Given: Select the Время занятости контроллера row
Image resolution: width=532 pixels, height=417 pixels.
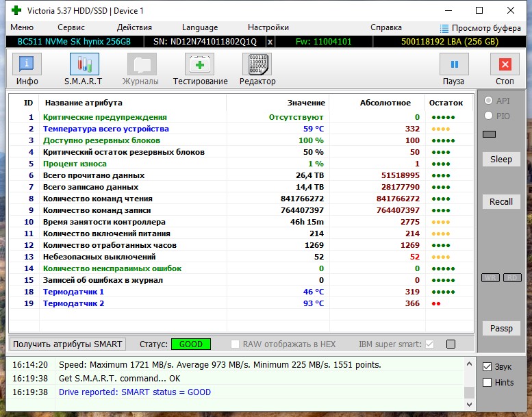Looking at the screenshot, I should tap(242, 222).
